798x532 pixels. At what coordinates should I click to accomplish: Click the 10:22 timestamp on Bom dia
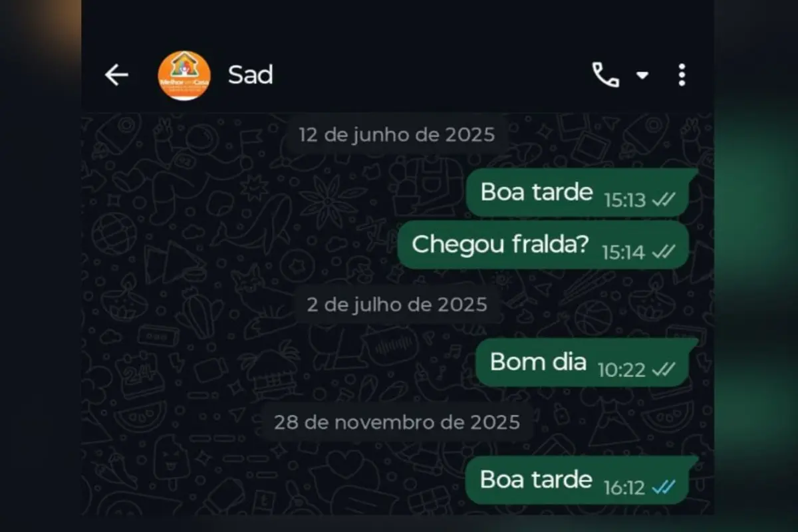coord(622,370)
